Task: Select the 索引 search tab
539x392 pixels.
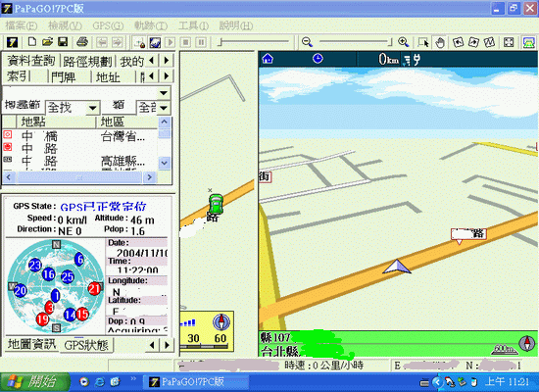Action: (19, 76)
